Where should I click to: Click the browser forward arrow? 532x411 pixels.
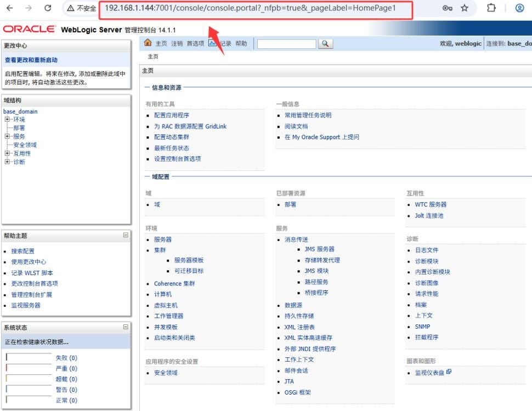(29, 8)
